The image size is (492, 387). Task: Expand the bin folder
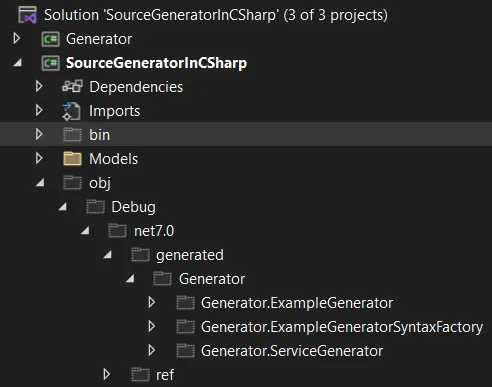coord(39,134)
